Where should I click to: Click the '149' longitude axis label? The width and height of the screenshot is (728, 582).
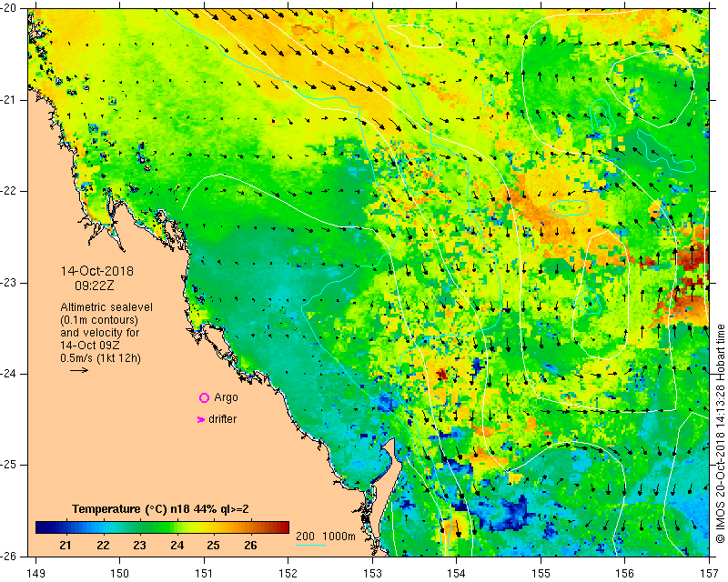(x=36, y=574)
